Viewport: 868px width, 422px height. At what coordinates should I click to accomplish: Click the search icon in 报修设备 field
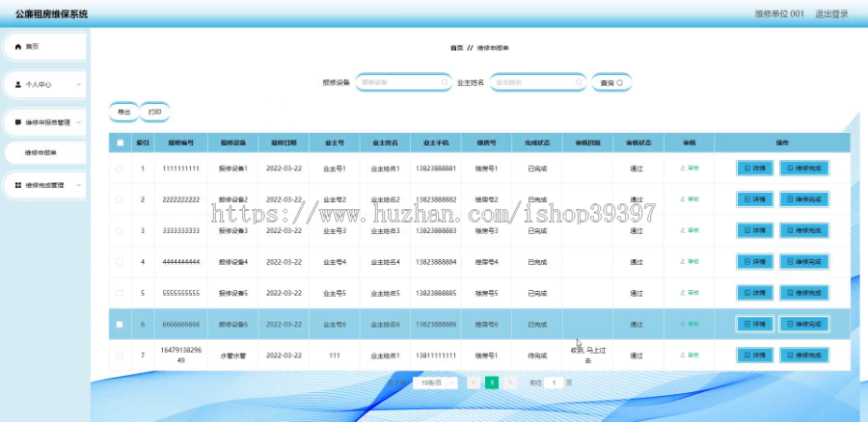pyautogui.click(x=445, y=83)
